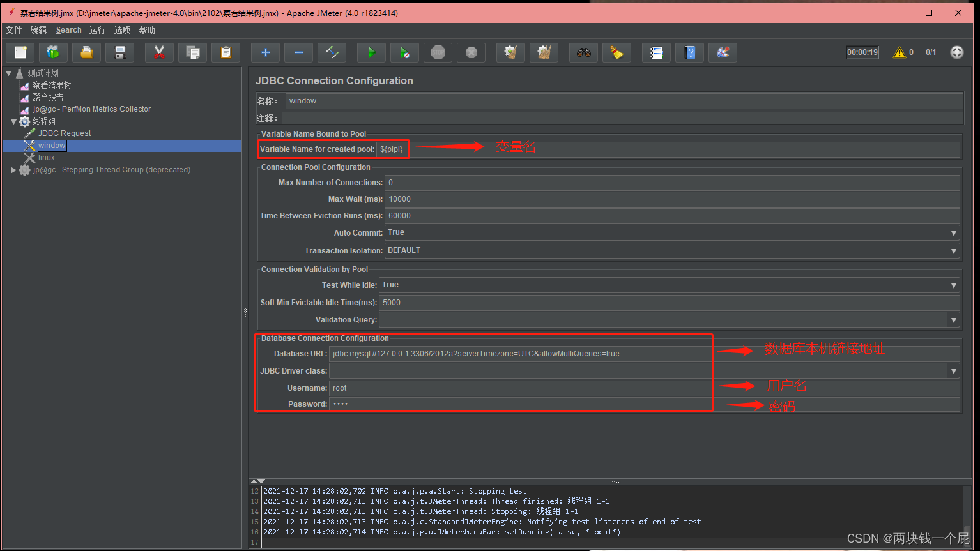Click the 00:00:19 elapsed timer
Image resolution: width=980 pixels, height=551 pixels.
tap(862, 52)
